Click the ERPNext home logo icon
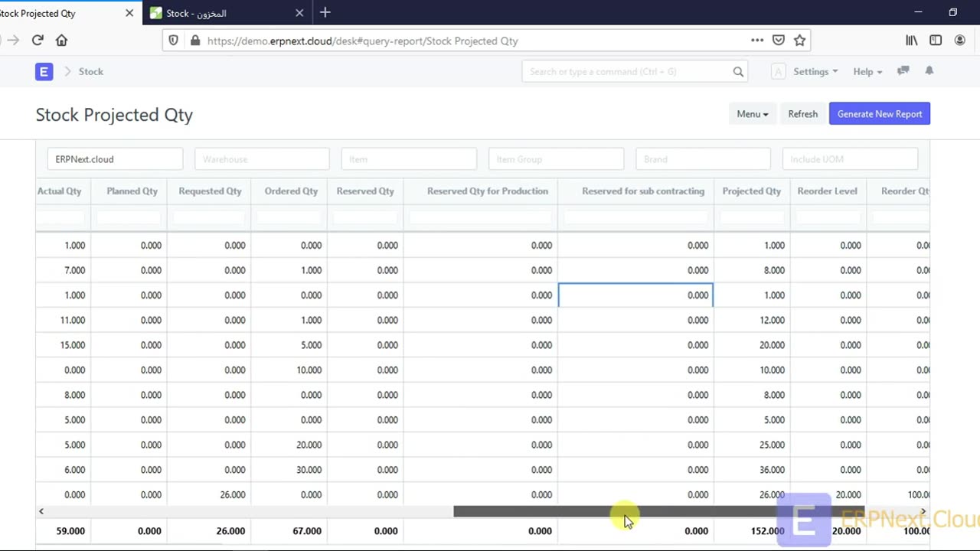This screenshot has width=980, height=551. [x=44, y=71]
